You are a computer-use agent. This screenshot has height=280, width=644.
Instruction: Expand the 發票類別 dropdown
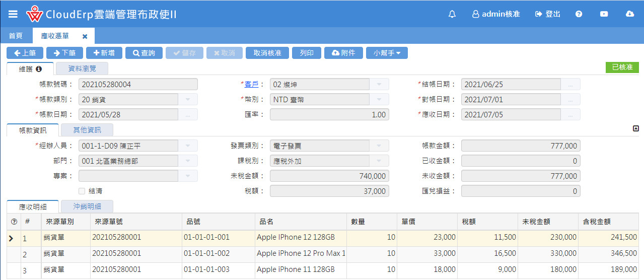click(x=379, y=146)
